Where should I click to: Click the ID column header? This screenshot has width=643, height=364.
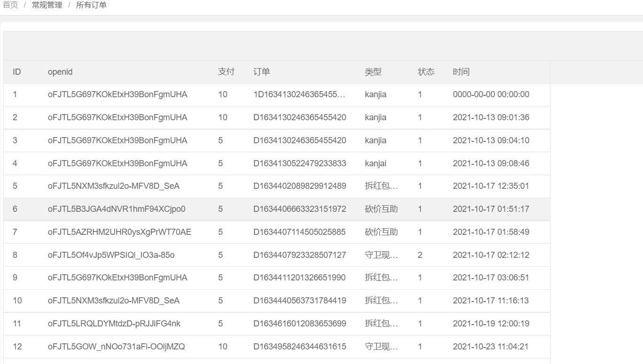pyautogui.click(x=17, y=72)
